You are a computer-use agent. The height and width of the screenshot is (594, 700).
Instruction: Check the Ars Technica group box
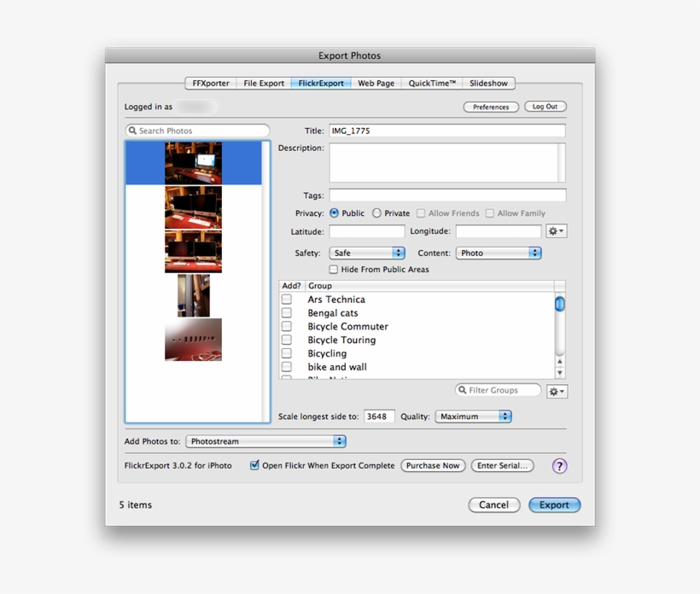[x=287, y=300]
